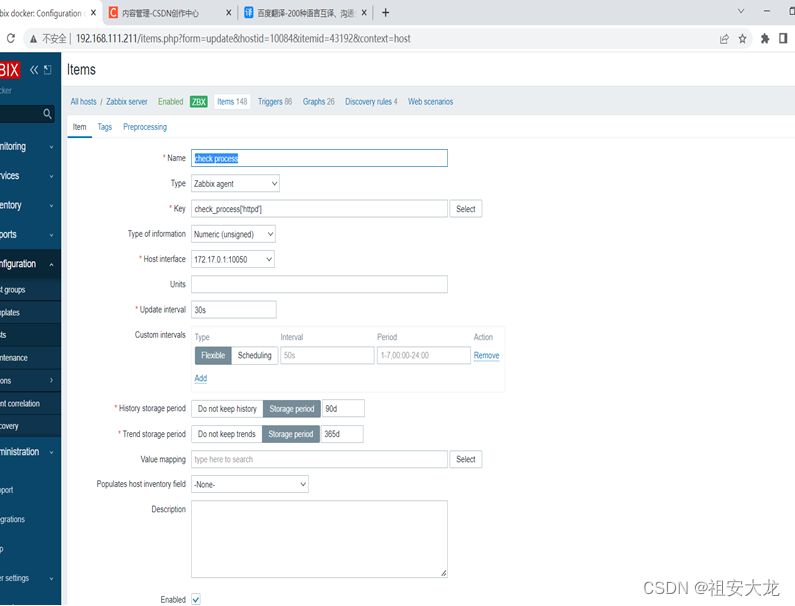Remove the custom interval row

click(486, 355)
